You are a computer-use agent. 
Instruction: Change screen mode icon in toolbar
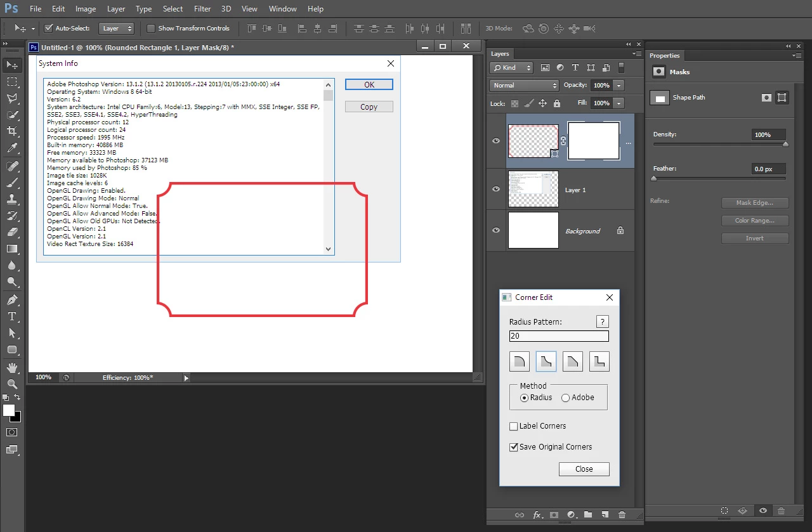tap(12, 450)
